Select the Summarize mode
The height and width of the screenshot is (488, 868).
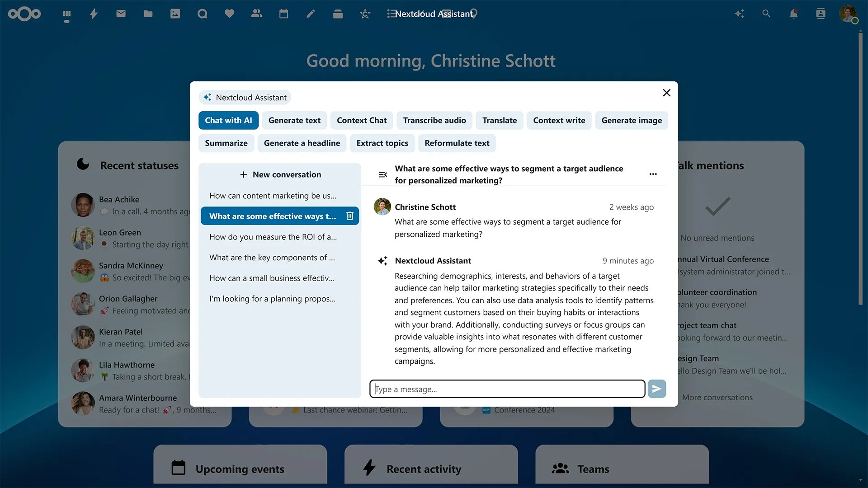[x=226, y=143]
